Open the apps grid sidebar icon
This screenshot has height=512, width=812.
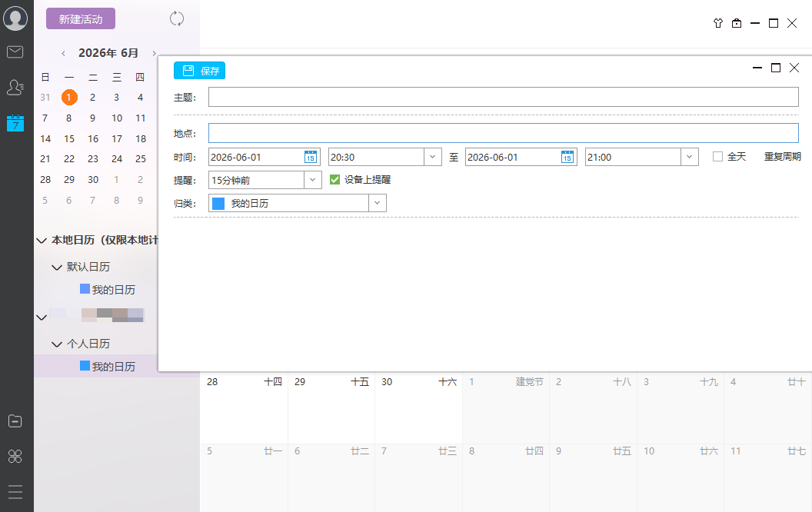[15, 456]
